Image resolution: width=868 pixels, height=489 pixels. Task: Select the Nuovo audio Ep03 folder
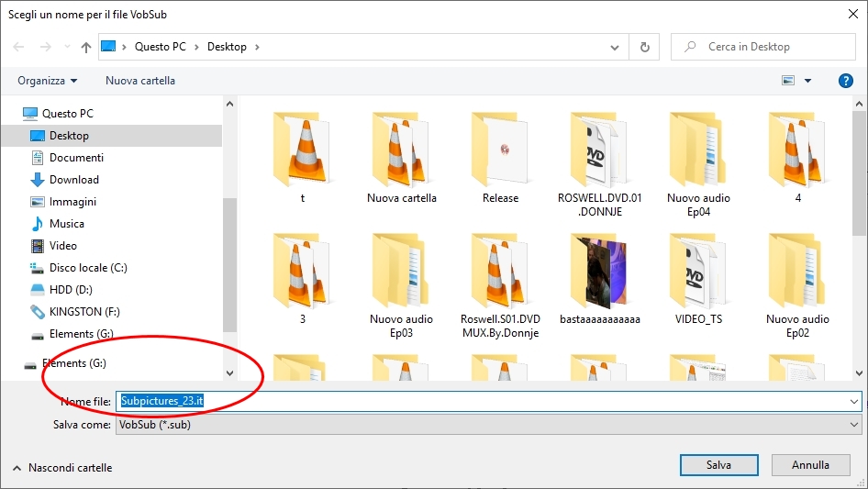click(401, 285)
